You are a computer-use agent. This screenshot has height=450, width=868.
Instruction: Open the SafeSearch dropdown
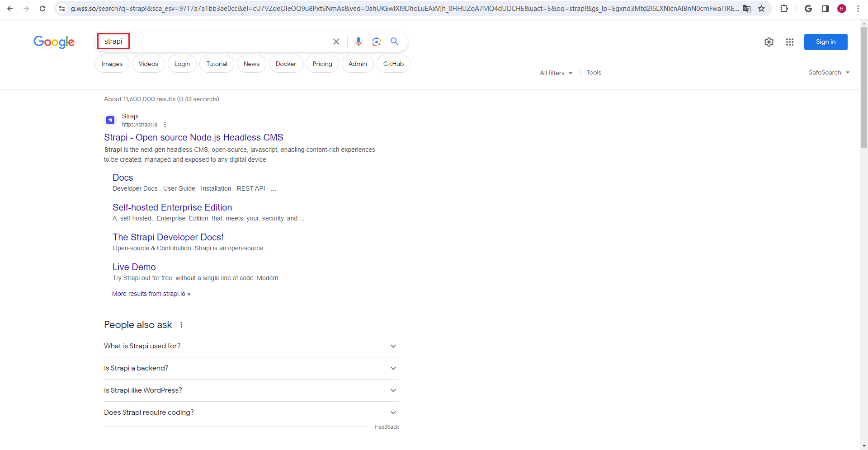[x=829, y=72]
